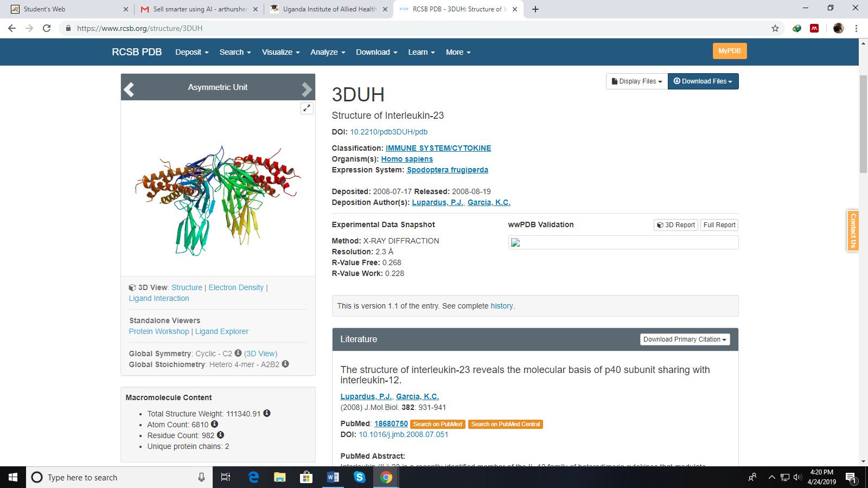Open Download Primary Citation dropdown
The image size is (868, 488).
coord(685,339)
